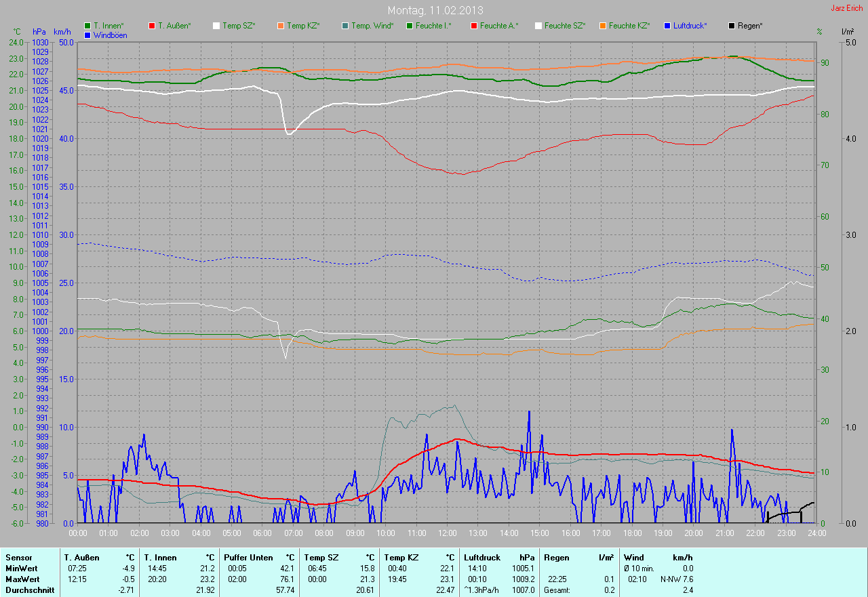Click the red T. Außen legend swatch

pyautogui.click(x=152, y=26)
